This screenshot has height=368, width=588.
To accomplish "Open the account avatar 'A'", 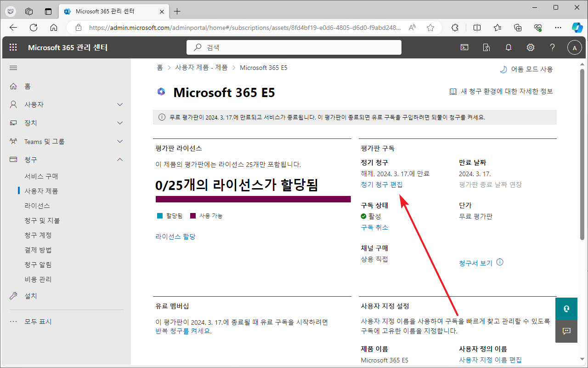I will [x=575, y=47].
